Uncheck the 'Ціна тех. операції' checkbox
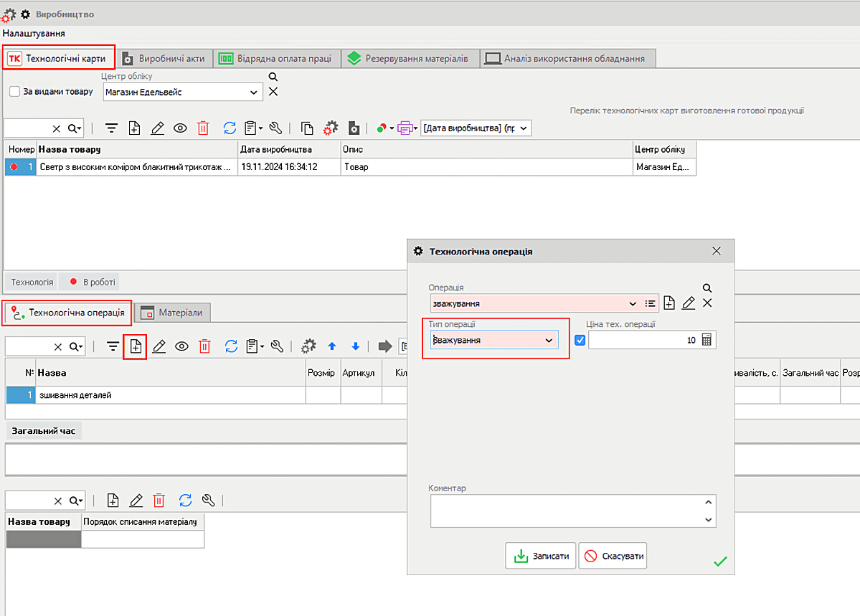 click(x=580, y=340)
